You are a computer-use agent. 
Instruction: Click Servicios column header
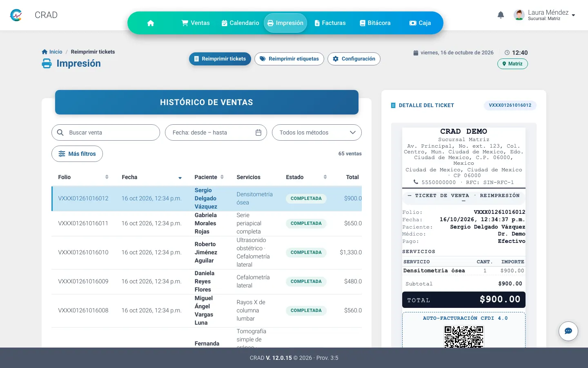248,177
